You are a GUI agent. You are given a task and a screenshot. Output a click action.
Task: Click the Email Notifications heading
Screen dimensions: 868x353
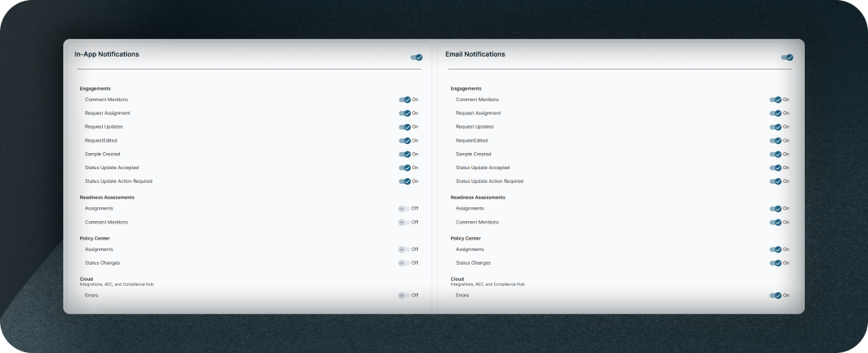click(x=475, y=54)
